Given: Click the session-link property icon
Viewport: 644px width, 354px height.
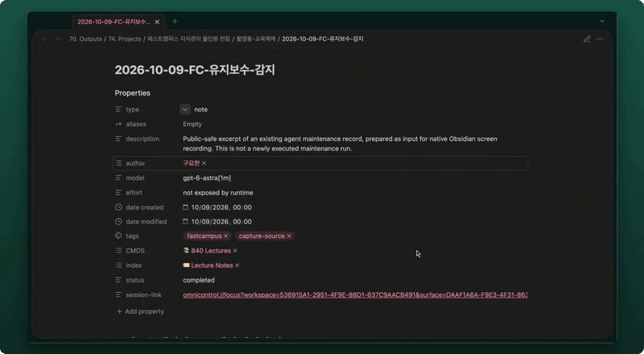Looking at the screenshot, I should tap(118, 294).
